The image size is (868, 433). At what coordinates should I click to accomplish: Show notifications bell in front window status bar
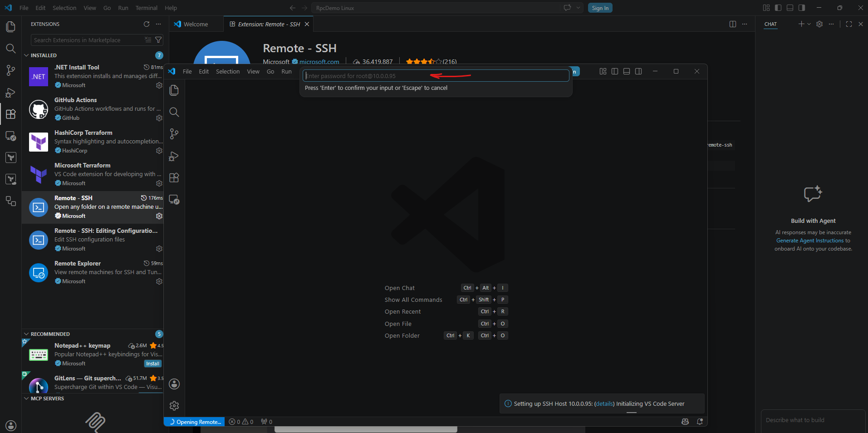[x=700, y=422]
